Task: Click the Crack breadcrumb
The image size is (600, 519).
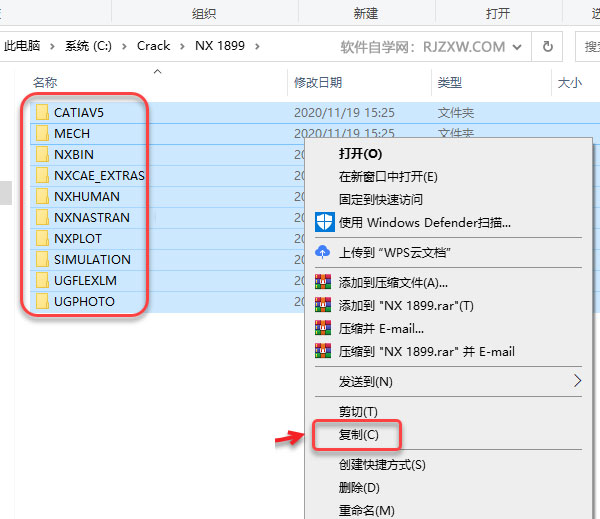Action: pyautogui.click(x=153, y=46)
